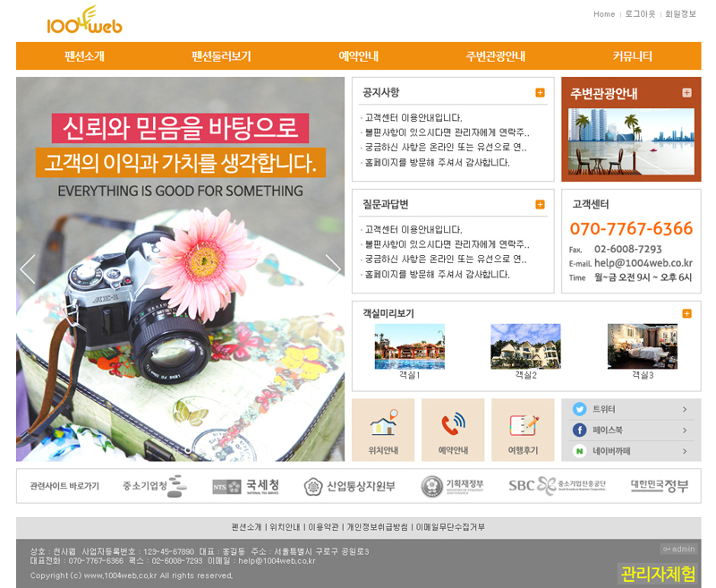Open 커뮤니티 menu item
716x588 pixels.
click(632, 56)
